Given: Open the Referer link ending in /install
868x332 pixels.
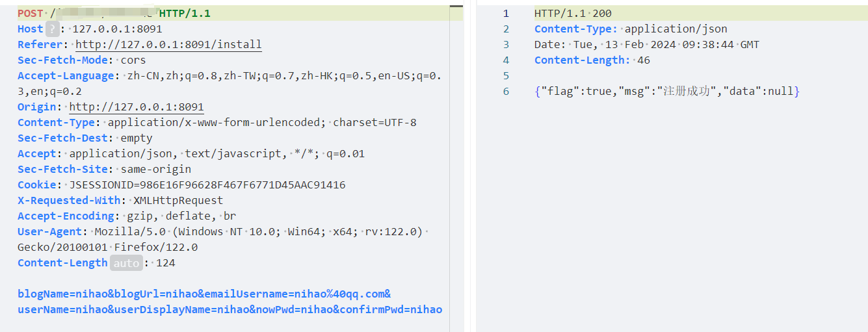Looking at the screenshot, I should click(168, 44).
